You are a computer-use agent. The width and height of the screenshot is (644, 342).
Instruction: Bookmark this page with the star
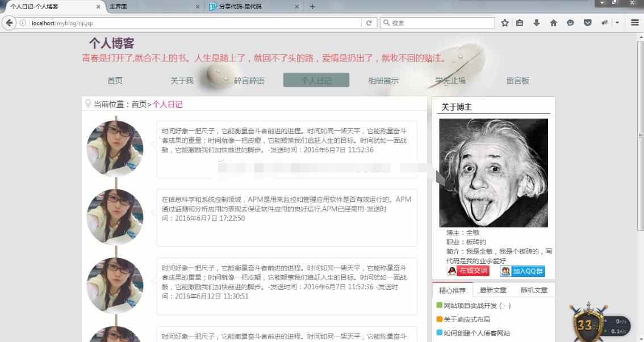click(505, 23)
